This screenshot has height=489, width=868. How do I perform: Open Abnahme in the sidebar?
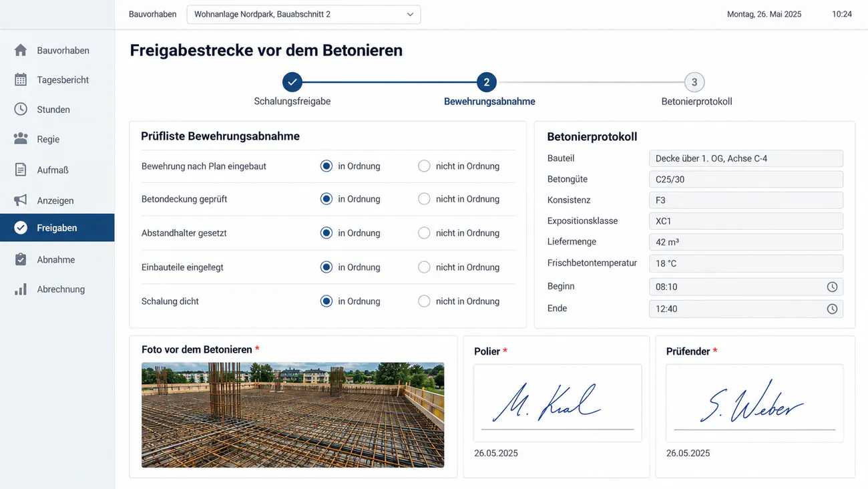click(56, 259)
